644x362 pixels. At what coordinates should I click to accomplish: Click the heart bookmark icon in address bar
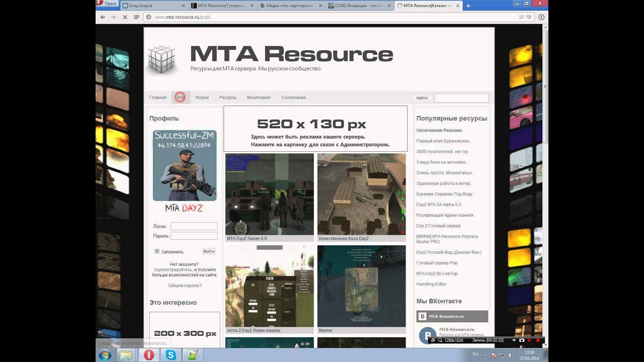click(x=529, y=17)
